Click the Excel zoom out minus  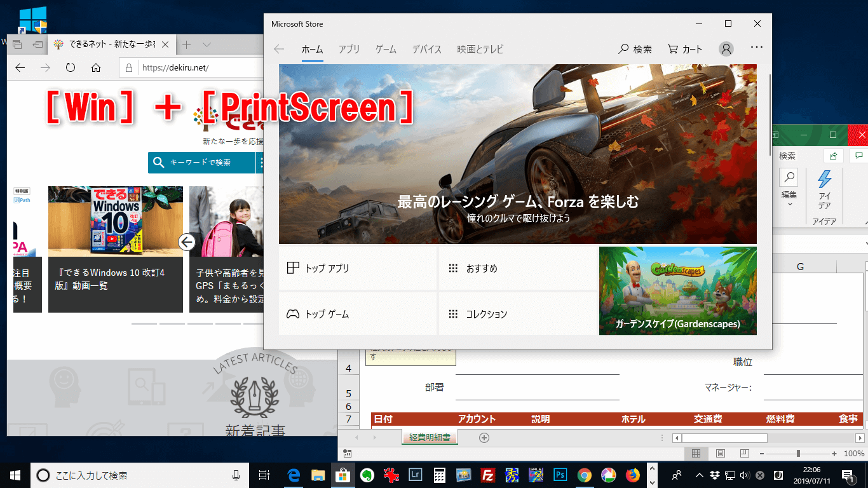coord(762,454)
